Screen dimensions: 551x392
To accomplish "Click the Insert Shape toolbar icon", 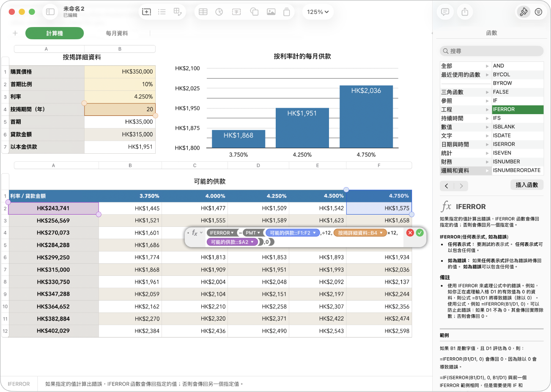I will point(254,12).
